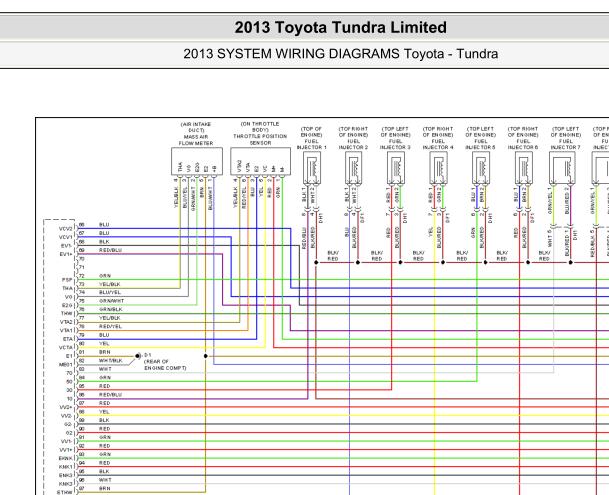
Task: Click the VV2+ terminal label
Action: (x=66, y=408)
